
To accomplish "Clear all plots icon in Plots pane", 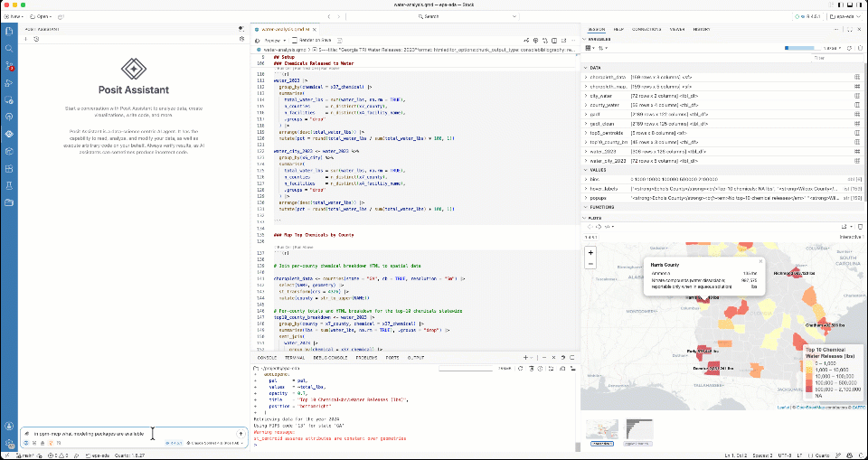I will (x=859, y=227).
